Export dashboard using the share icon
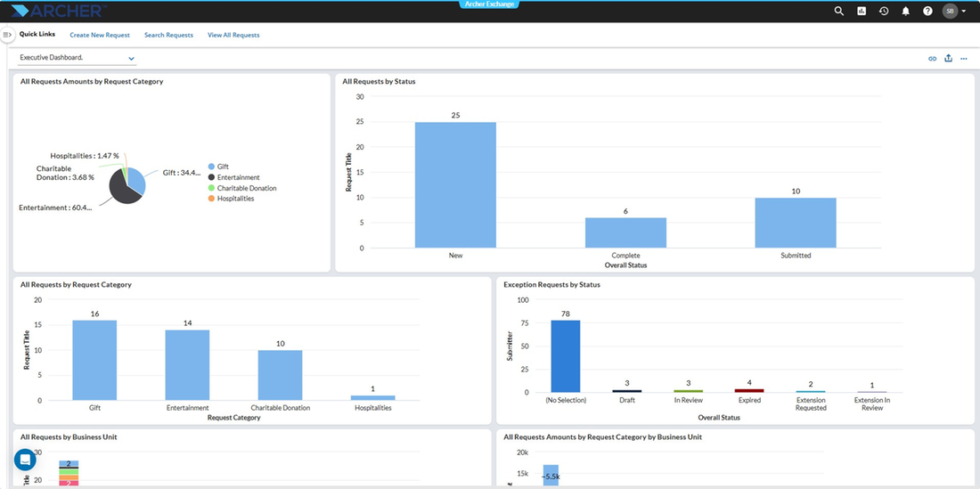The width and height of the screenshot is (980, 489). (948, 58)
